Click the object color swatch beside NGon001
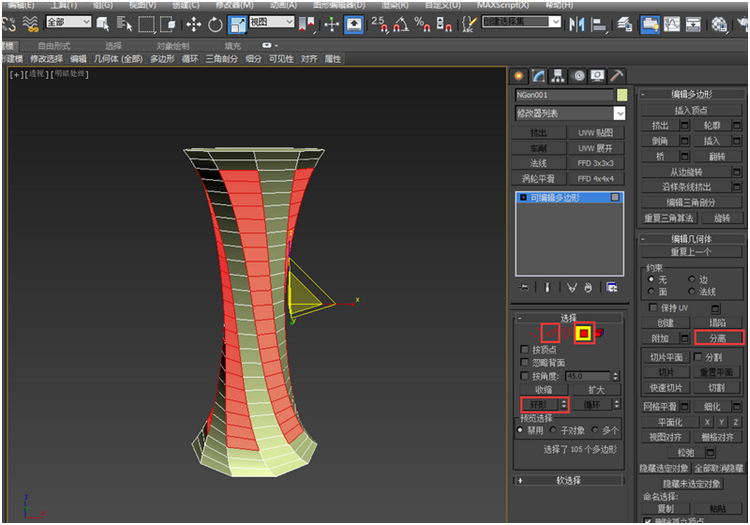750x525 pixels. [622, 95]
